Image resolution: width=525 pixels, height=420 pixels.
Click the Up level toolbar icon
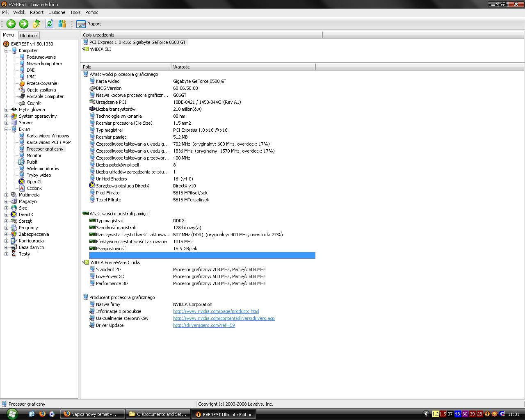pyautogui.click(x=37, y=24)
